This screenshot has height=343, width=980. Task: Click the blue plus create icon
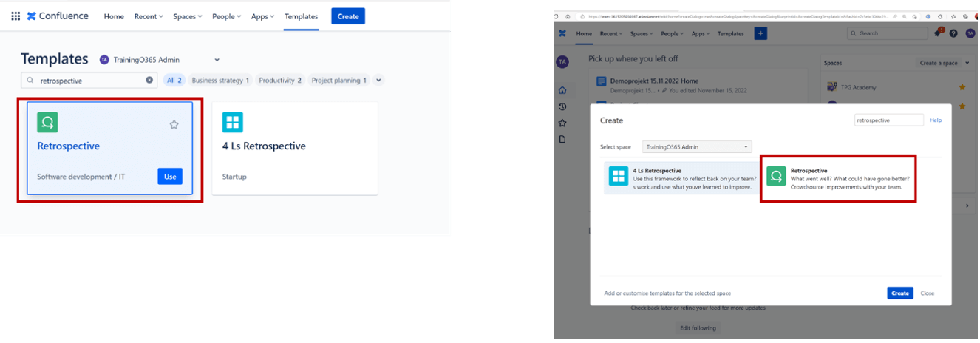pos(760,33)
